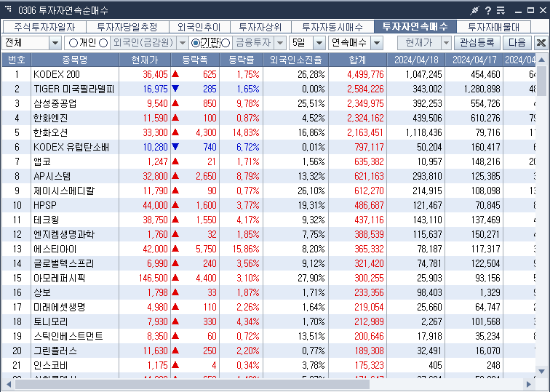The image size is (550, 392).
Task: Open the help question mark icon
Action: point(488,10)
